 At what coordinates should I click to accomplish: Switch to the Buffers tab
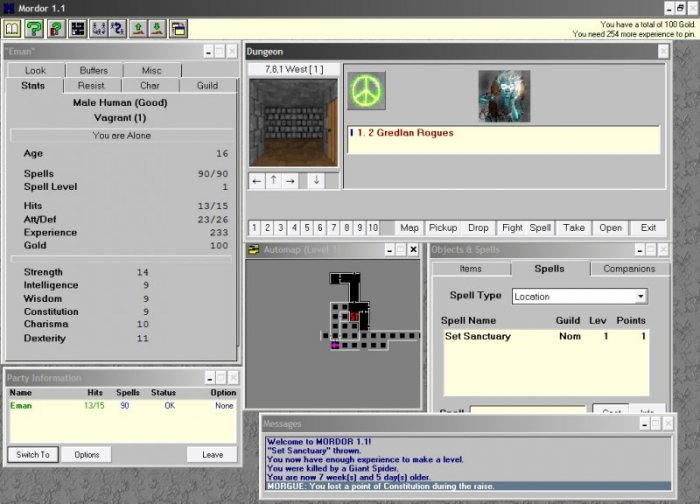[x=94, y=71]
